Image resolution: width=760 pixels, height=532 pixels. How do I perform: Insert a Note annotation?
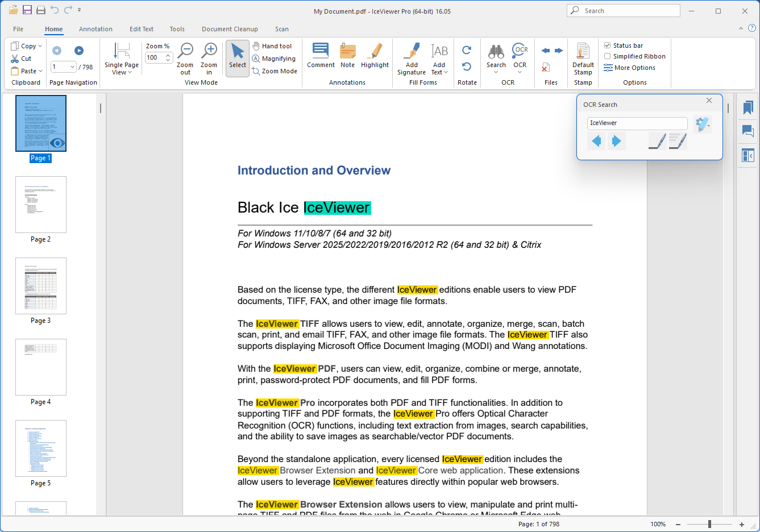point(348,56)
